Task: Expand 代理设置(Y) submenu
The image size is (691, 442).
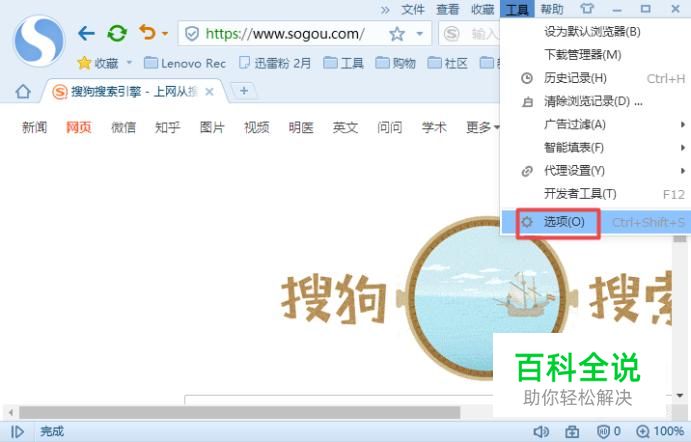Action: 595,171
